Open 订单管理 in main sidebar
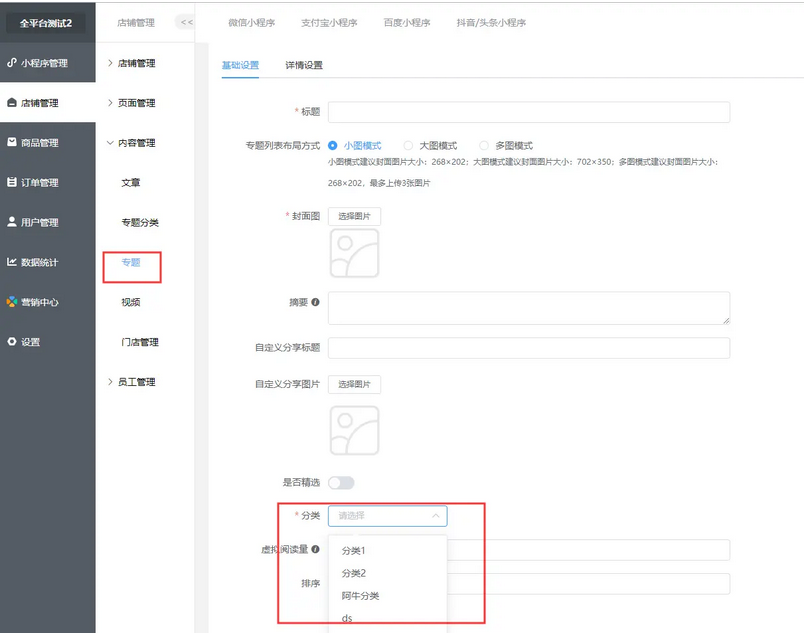 point(48,182)
